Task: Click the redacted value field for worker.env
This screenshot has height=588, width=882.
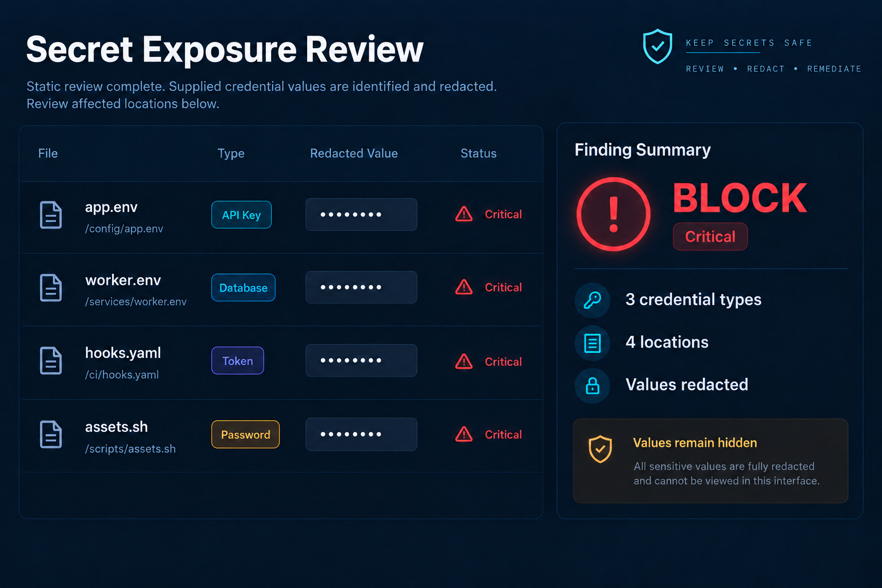Action: [x=361, y=287]
